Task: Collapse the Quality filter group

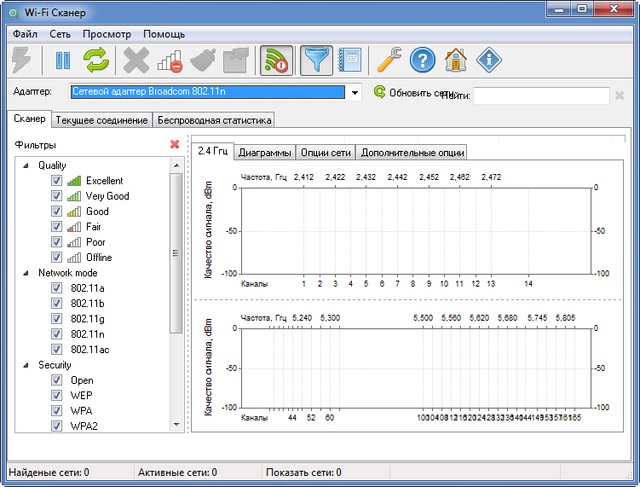Action: [26, 165]
